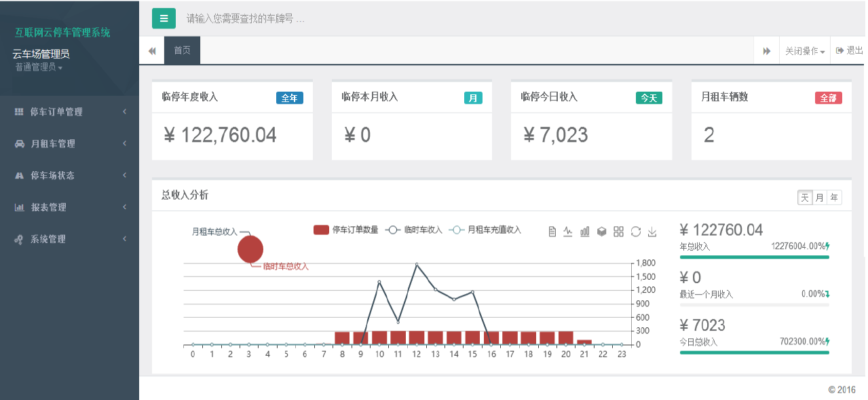Click the 月租车辆数 card title
This screenshot has height=400, width=868.
(x=725, y=97)
